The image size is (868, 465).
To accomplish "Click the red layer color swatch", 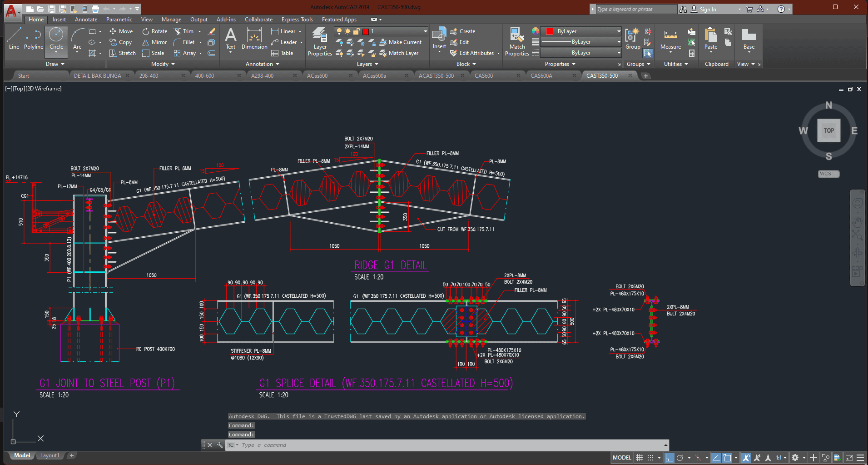I will [366, 31].
